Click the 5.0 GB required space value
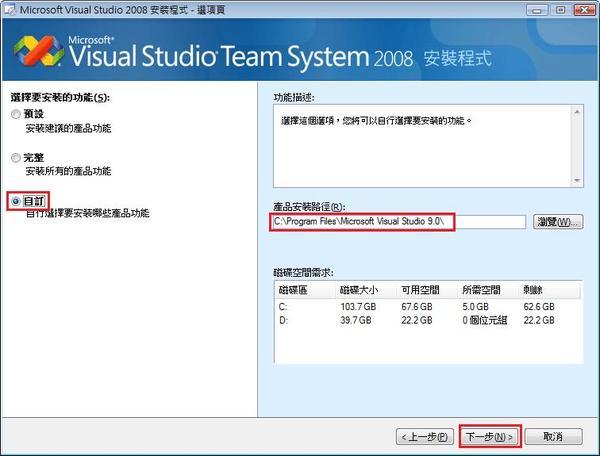Image resolution: width=600 pixels, height=456 pixels. click(x=475, y=307)
